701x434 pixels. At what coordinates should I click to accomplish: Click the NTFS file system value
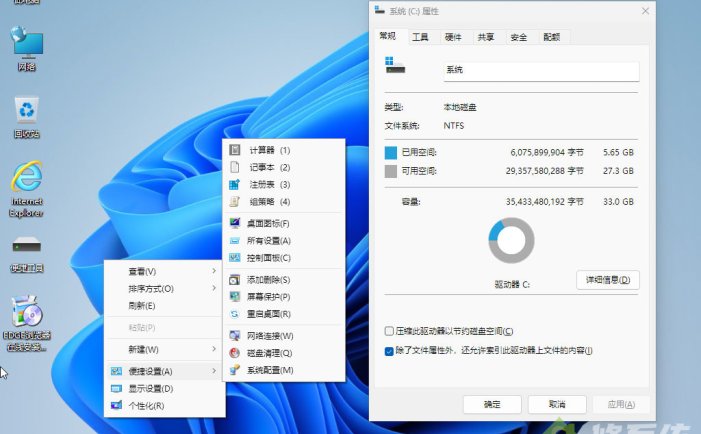(454, 126)
